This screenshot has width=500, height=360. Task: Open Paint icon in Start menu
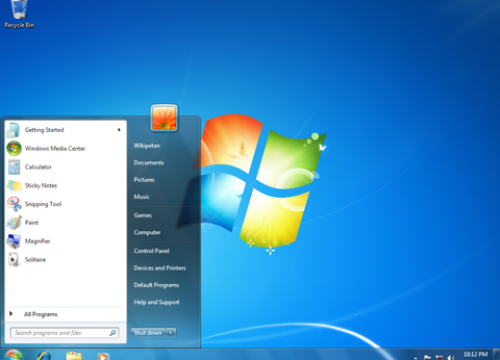(14, 223)
